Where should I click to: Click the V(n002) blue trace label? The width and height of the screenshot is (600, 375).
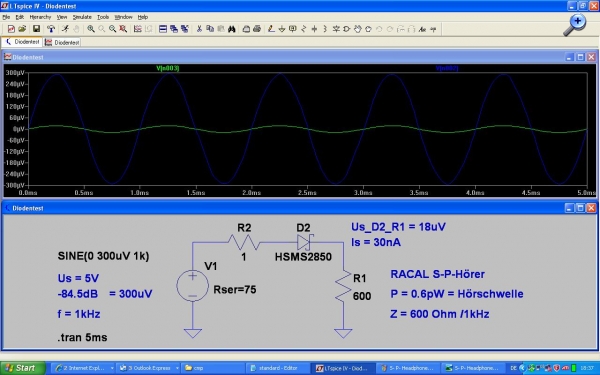point(447,68)
